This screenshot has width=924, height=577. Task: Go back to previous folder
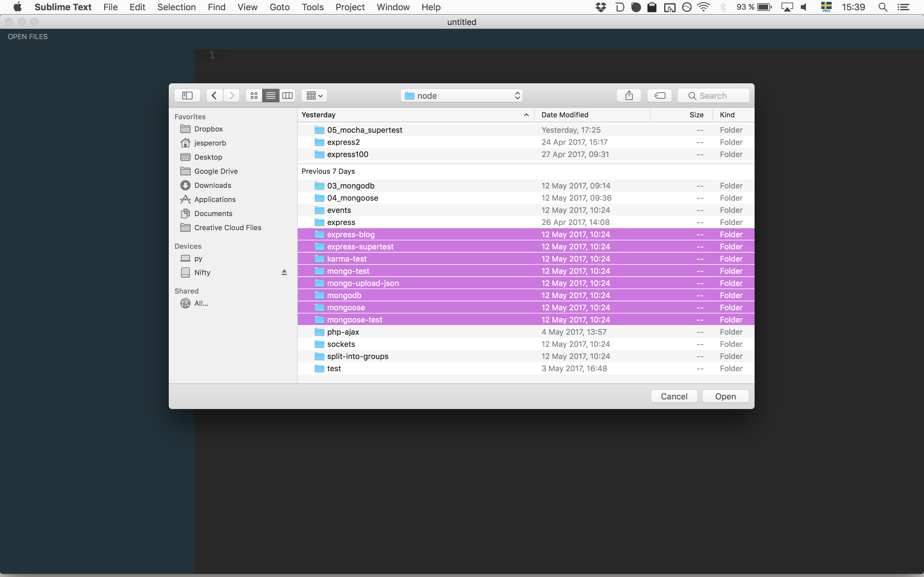coord(215,96)
